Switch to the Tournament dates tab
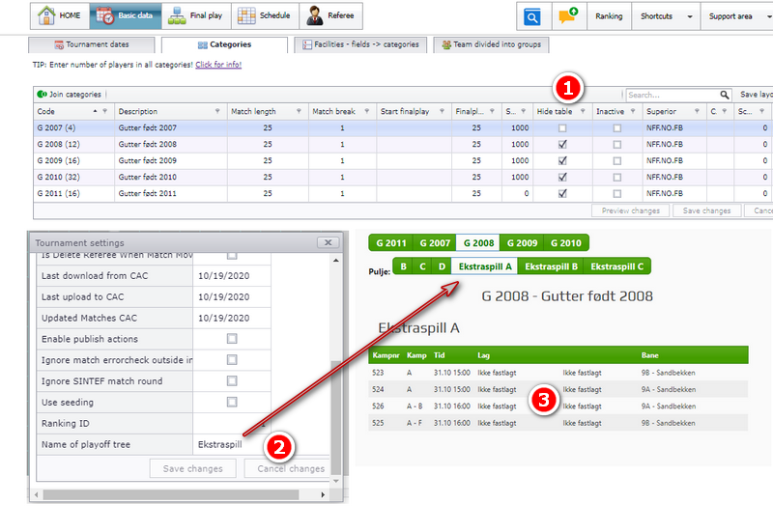 [92, 44]
